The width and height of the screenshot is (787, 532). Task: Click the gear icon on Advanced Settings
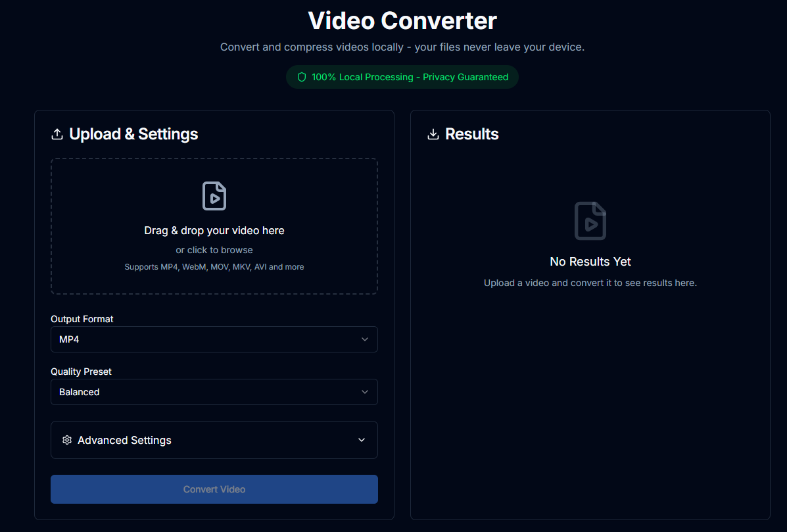coord(66,440)
